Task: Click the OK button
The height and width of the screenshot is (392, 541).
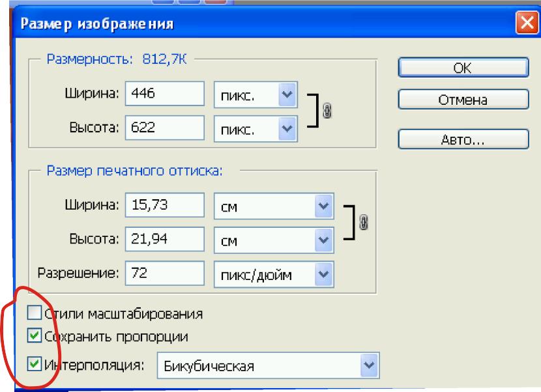Action: point(463,68)
